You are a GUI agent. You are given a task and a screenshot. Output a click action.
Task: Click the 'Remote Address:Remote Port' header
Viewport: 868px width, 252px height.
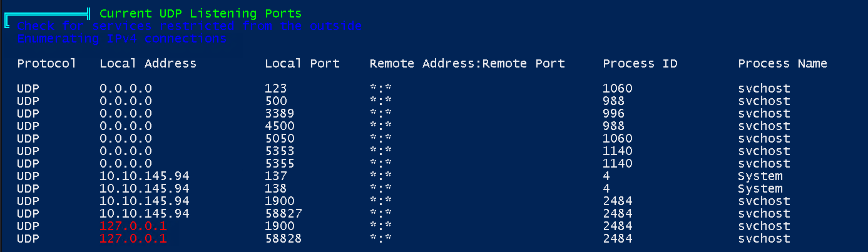467,63
